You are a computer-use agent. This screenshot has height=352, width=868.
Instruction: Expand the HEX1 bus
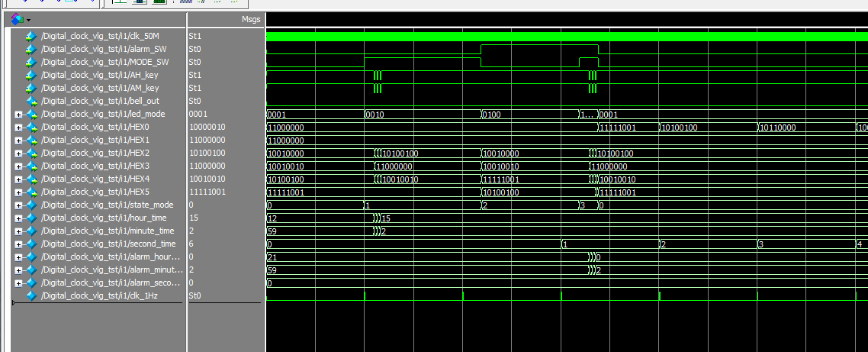[x=18, y=140]
